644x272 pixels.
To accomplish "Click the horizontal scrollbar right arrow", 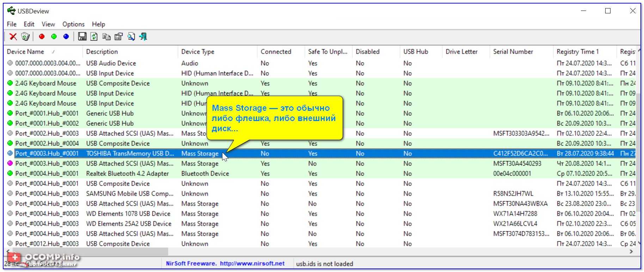I will 631,252.
